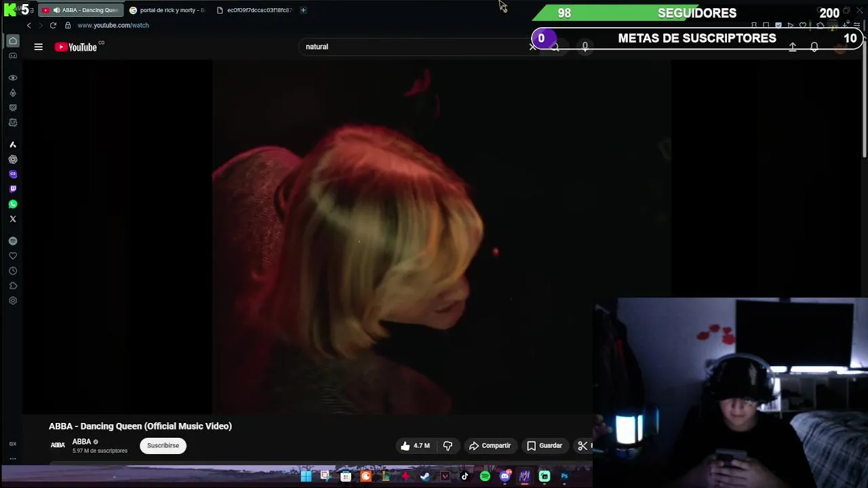The height and width of the screenshot is (488, 868).
Task: Switch to the ABBA - Dancing Queen tab
Action: click(x=81, y=10)
